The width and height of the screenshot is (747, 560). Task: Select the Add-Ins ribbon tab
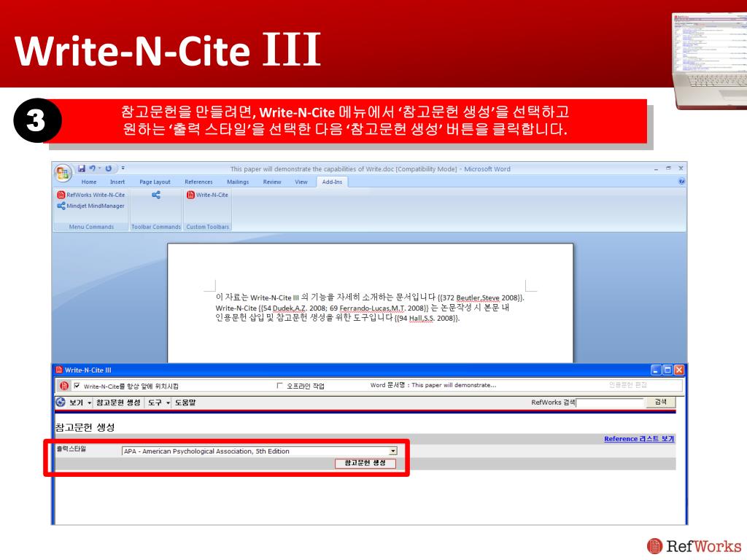point(332,182)
